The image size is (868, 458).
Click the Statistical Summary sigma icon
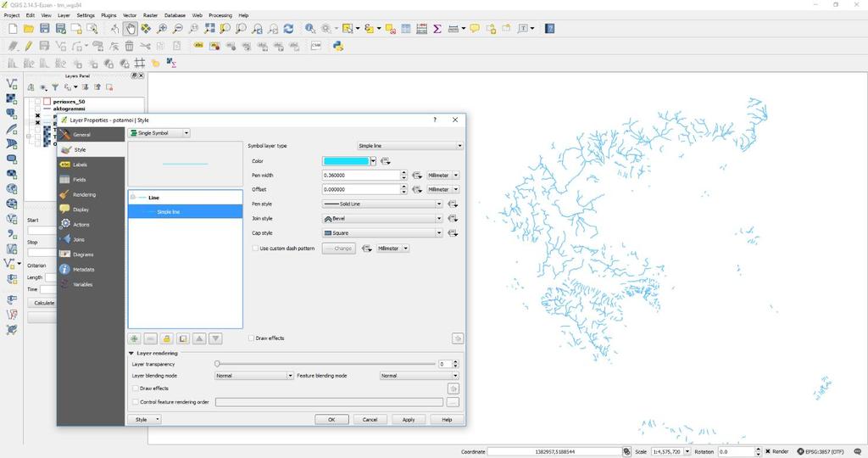pos(437,28)
